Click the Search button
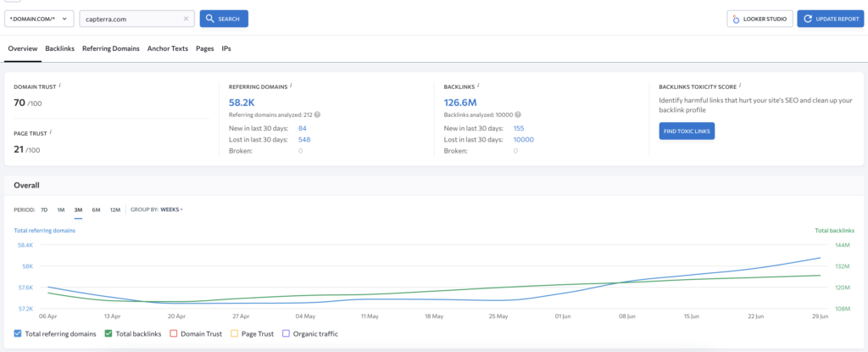This screenshot has height=352, width=868. (x=224, y=19)
